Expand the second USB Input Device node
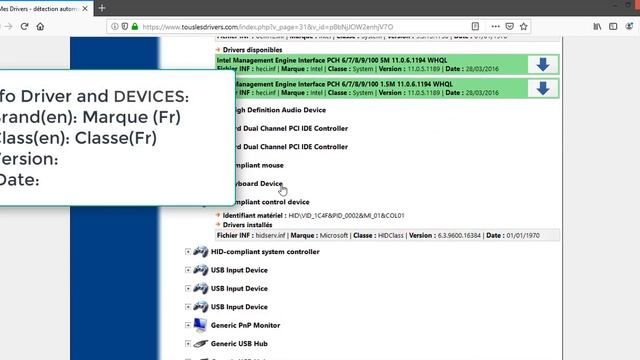The image size is (640, 360). pos(188,289)
